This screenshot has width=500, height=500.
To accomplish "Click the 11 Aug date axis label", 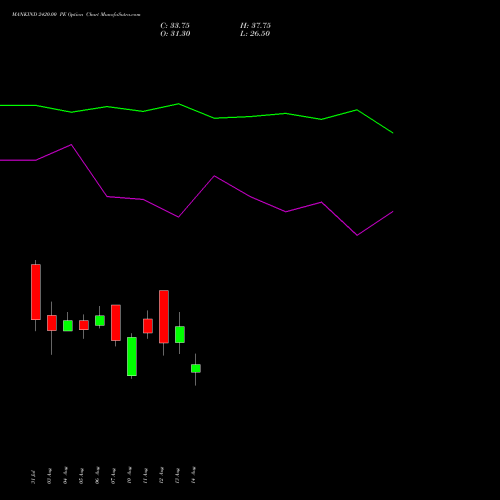I will 145,476.
